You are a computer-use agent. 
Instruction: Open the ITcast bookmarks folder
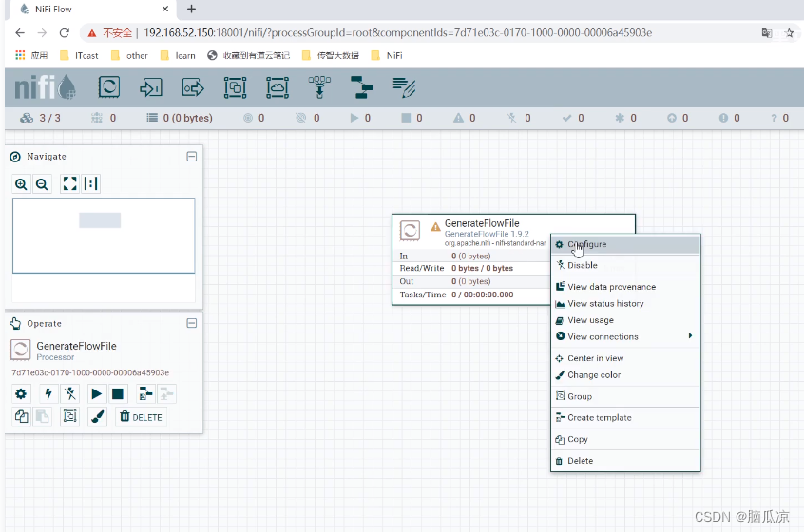click(80, 55)
